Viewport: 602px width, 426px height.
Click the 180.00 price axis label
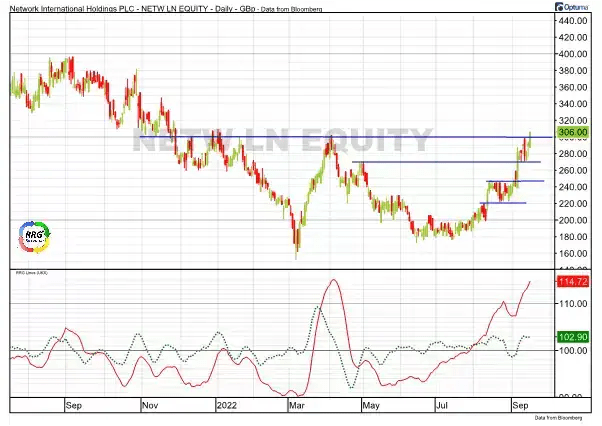click(573, 237)
